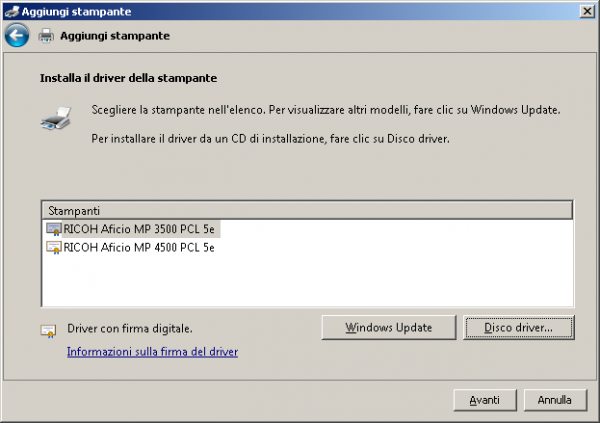
Task: Open the Disco driver... dialog
Action: [520, 327]
